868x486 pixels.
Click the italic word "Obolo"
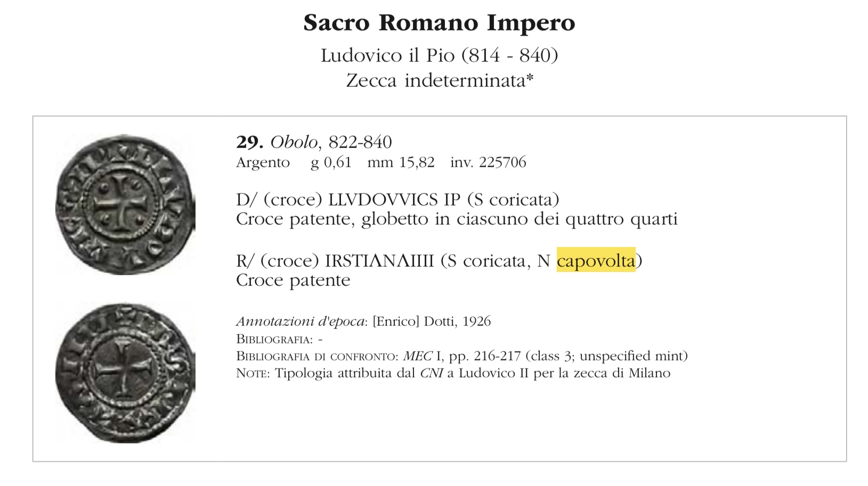click(294, 142)
